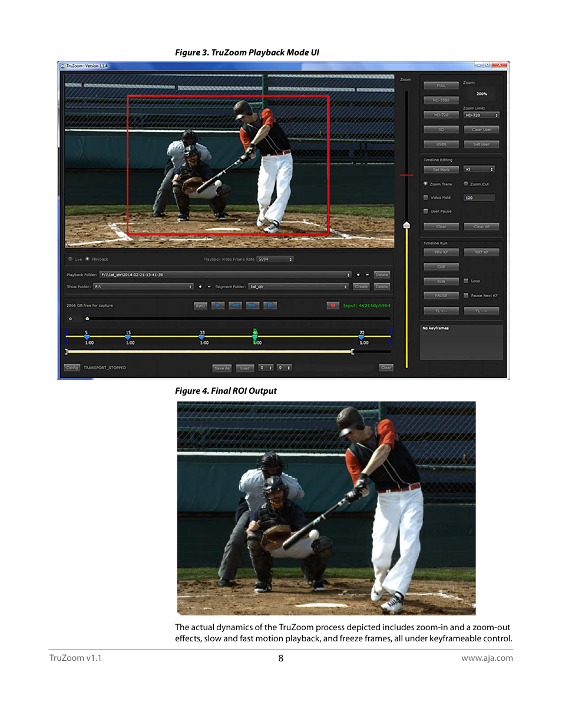Click the playhead handle on scrub bar

87,318
